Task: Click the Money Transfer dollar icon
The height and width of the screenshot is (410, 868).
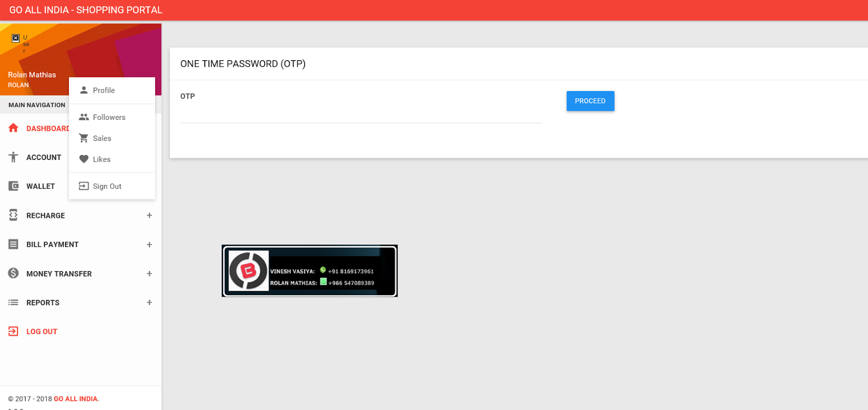Action: click(14, 273)
